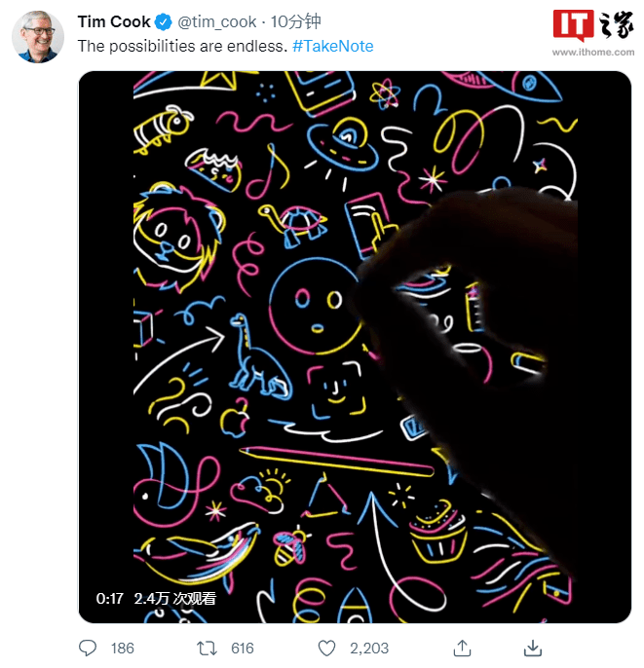
Task: Click the 186 reply count
Action: (x=123, y=649)
